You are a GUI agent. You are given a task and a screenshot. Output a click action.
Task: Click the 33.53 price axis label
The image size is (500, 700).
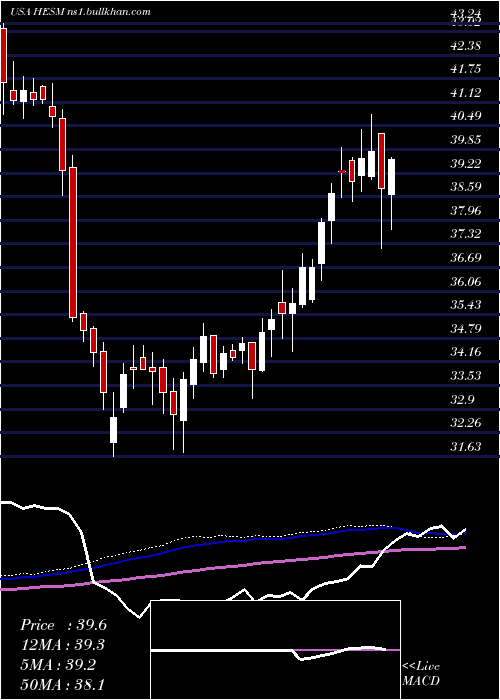click(x=465, y=376)
